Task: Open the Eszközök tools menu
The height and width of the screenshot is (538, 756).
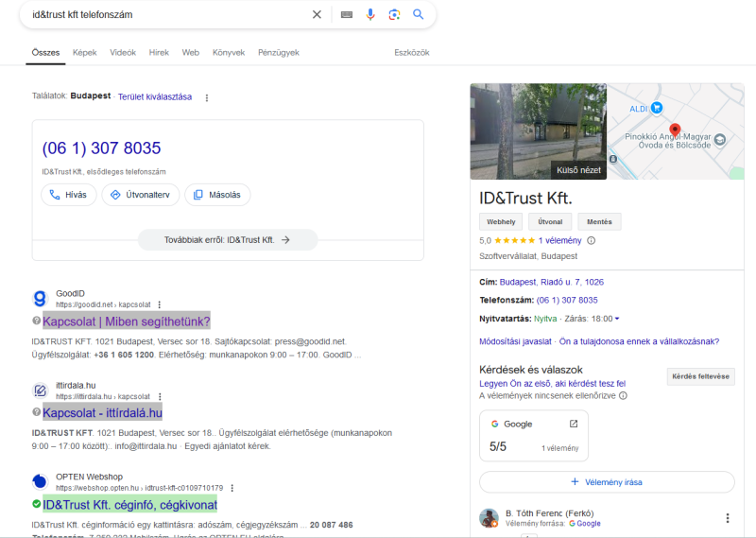Action: click(x=412, y=53)
